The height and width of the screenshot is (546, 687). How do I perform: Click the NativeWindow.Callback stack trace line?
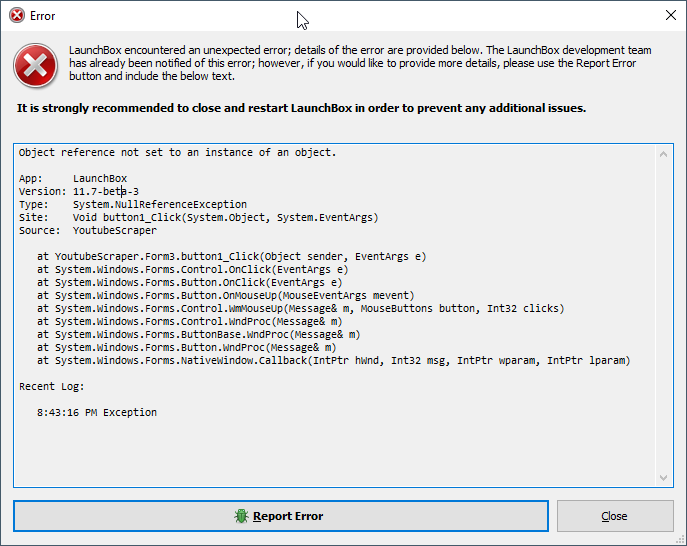[x=333, y=361]
